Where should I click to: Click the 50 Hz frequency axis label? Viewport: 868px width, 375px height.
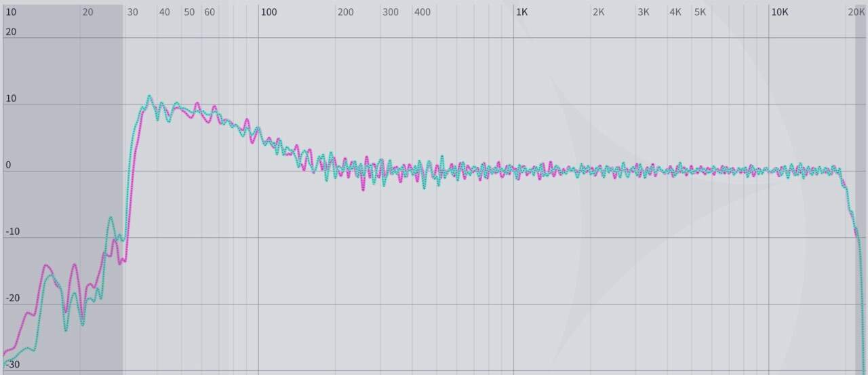(189, 12)
